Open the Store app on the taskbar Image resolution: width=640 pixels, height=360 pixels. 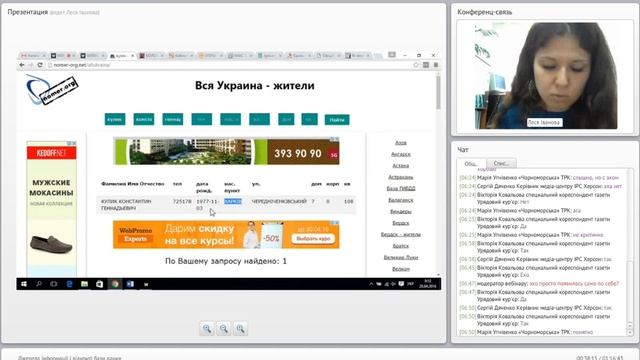(x=100, y=284)
